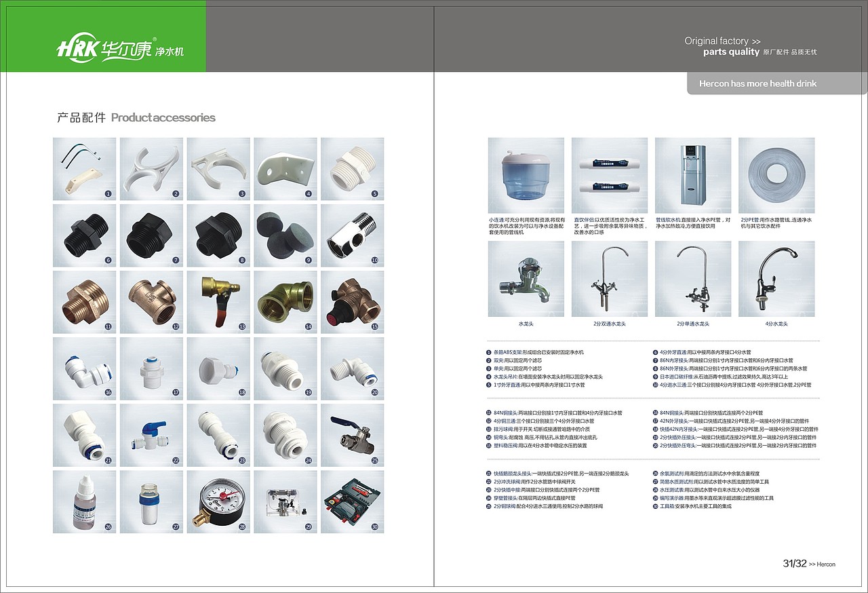Click thumbnail 20, the threaded quick-connect elbow

click(x=353, y=368)
